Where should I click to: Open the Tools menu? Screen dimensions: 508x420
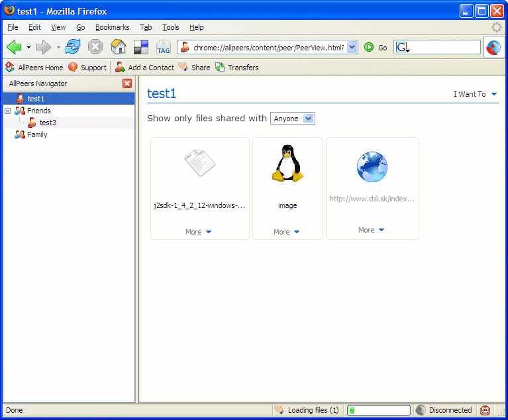pos(171,27)
